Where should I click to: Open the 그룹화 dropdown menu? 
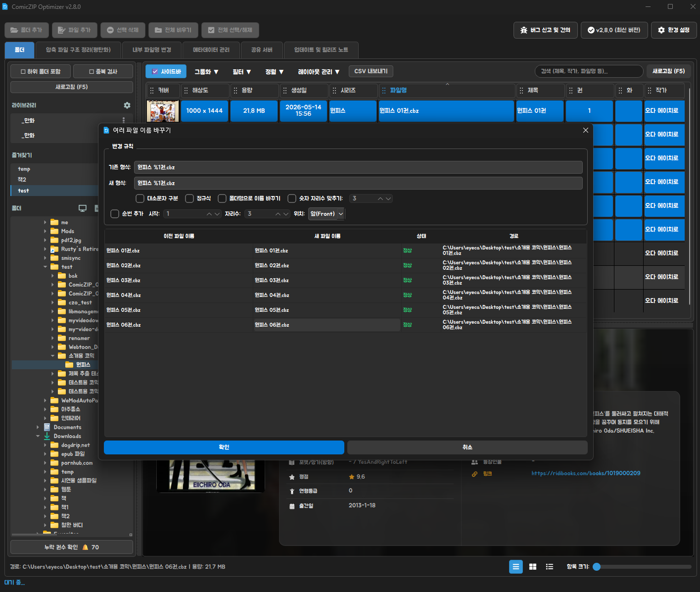206,72
